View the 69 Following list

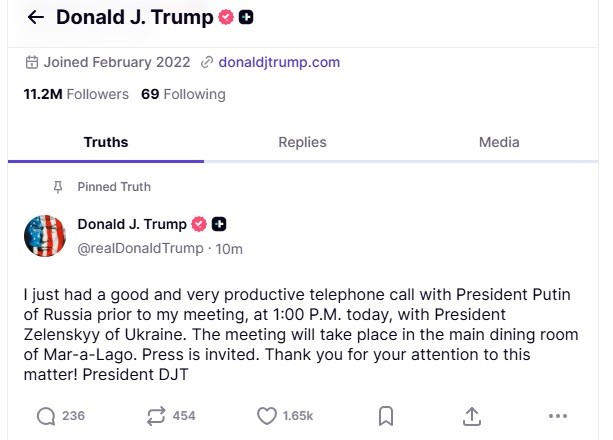(183, 94)
